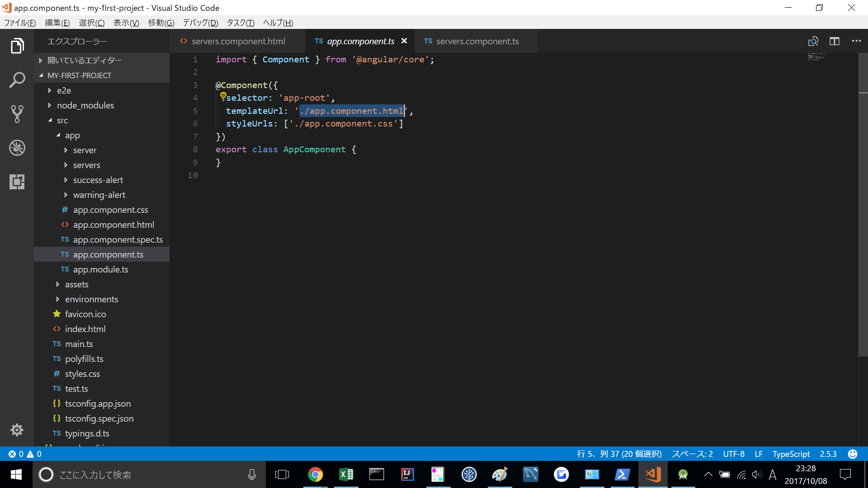Open the Search view in activity bar
Screen dimensions: 868x488
17,80
